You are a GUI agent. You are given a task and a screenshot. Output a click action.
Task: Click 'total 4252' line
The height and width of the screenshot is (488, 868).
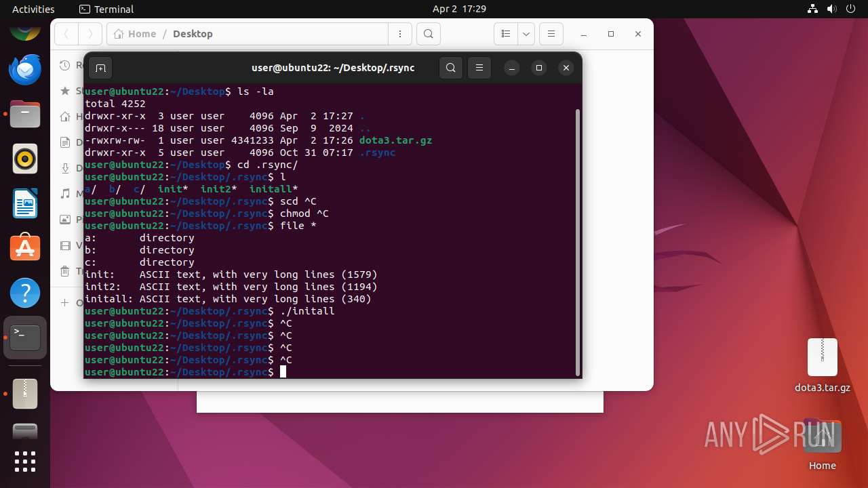coord(115,104)
